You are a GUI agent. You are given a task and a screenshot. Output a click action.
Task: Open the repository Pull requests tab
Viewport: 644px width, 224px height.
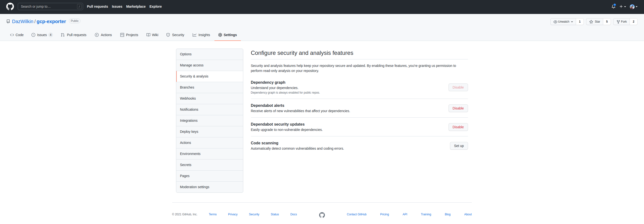click(x=73, y=35)
